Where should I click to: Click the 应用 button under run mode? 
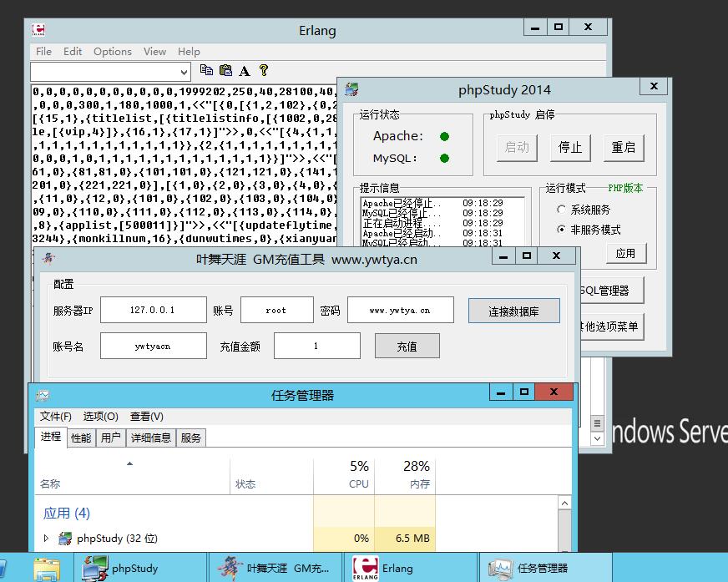pos(626,253)
